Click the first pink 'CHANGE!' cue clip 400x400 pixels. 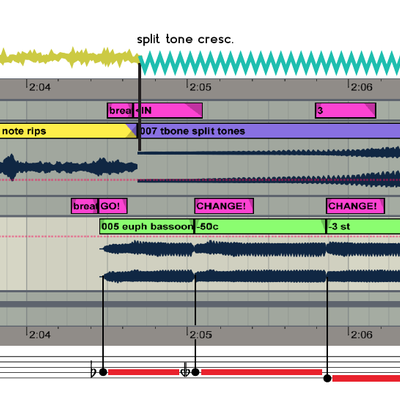pos(224,206)
